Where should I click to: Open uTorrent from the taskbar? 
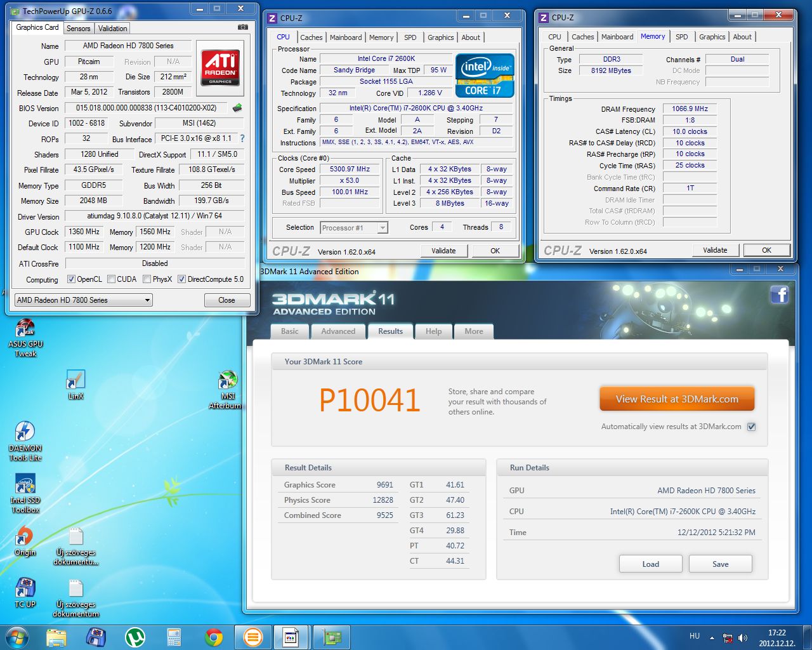pyautogui.click(x=134, y=637)
